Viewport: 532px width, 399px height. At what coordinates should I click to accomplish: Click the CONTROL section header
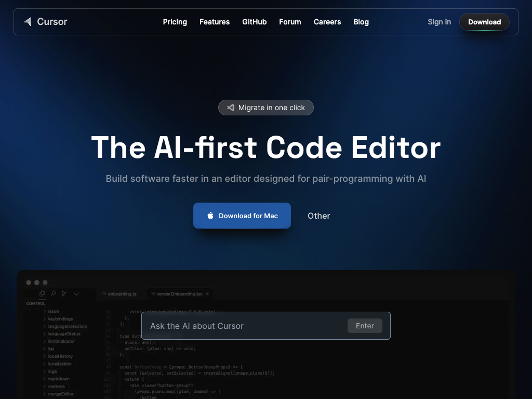pos(36,303)
